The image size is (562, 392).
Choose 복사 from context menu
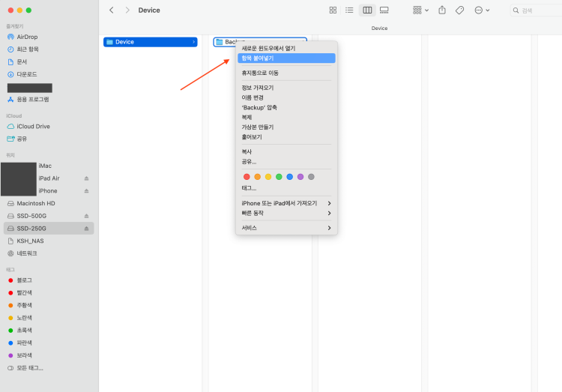286,151
